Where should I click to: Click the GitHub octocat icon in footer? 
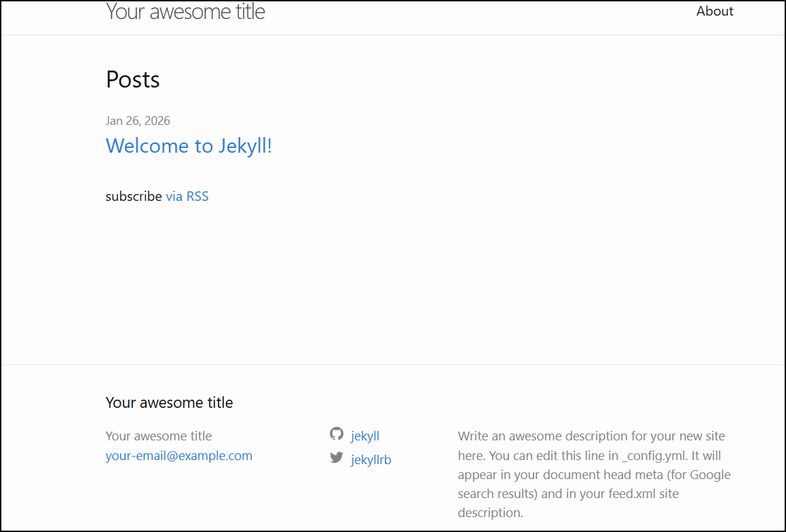[337, 434]
